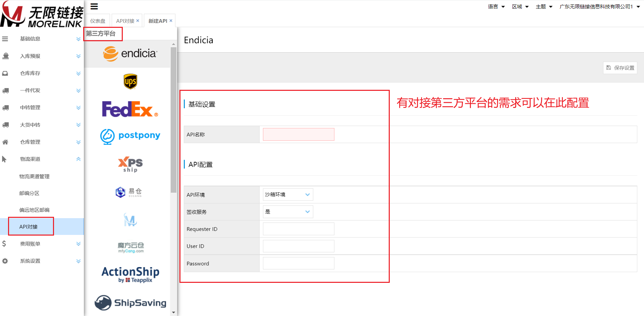The image size is (644, 316).
Task: Close the API对接 tab
Action: (138, 21)
